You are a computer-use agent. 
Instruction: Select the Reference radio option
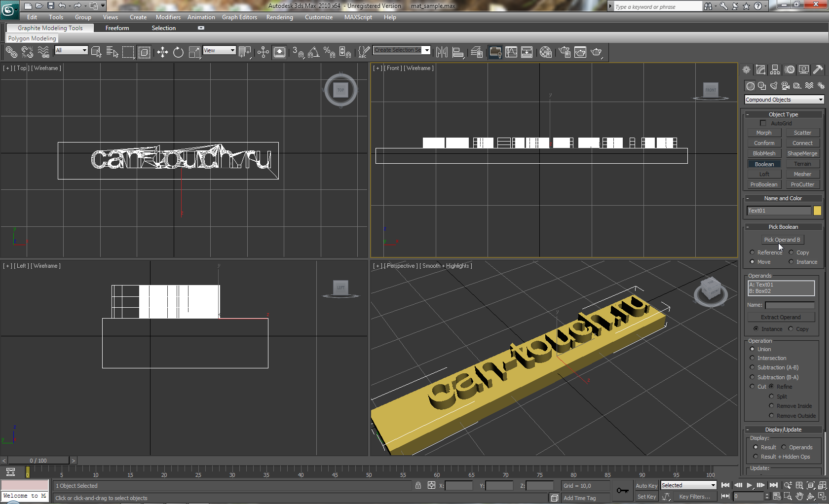(752, 252)
